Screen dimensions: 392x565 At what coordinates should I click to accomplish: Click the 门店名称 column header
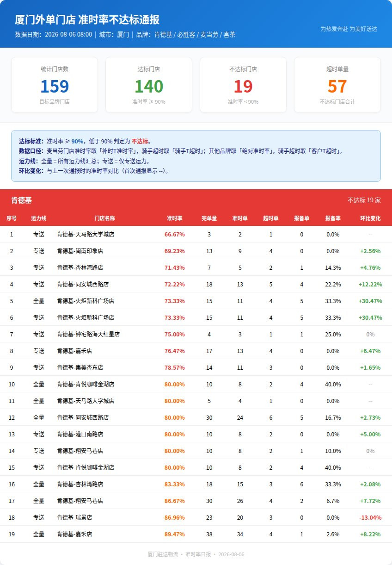pos(104,218)
